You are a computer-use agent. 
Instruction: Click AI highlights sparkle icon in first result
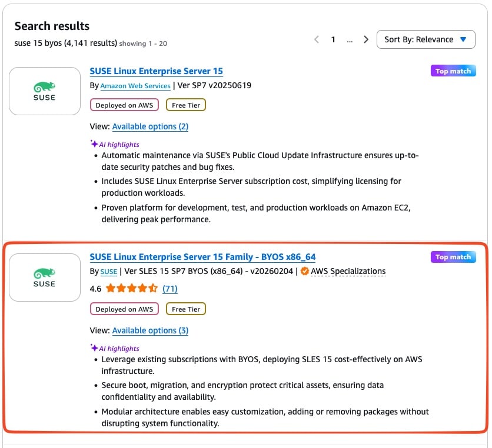94,144
